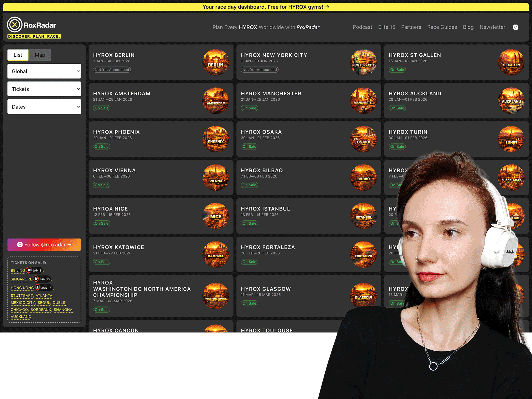Click the Guadalajara city badge
Image resolution: width=532 pixels, height=399 pixels.
(511, 178)
